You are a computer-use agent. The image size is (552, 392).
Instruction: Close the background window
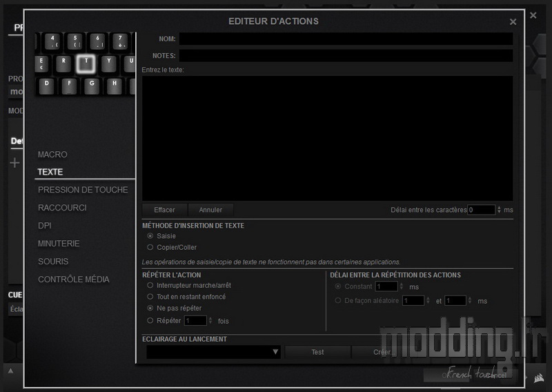pos(533,15)
